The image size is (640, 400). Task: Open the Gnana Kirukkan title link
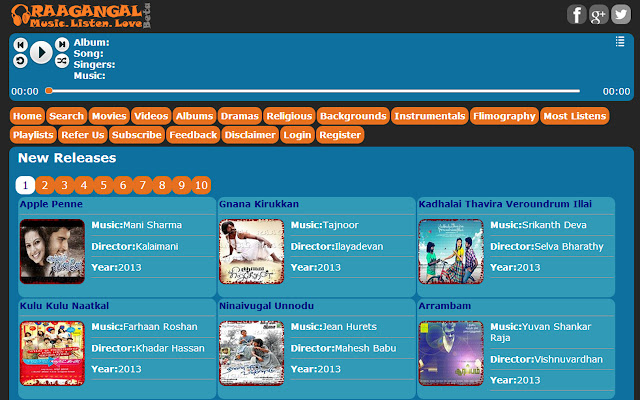[x=259, y=204]
